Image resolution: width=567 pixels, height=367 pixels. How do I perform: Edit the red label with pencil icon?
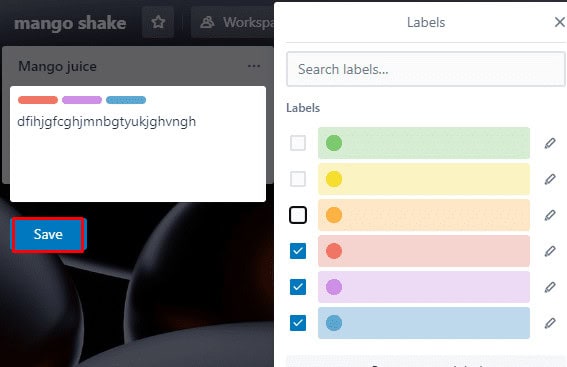tap(550, 251)
